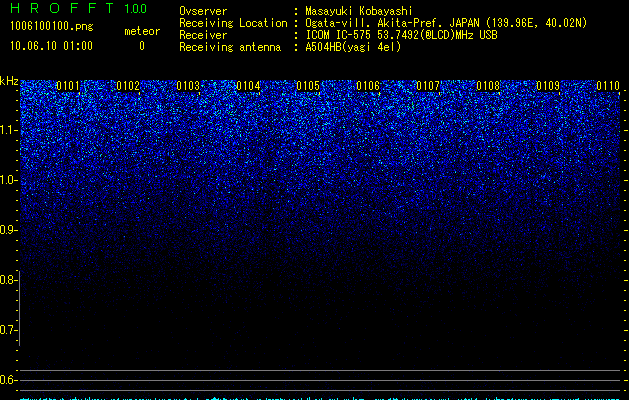Click the meteor label
629x400 pixels.
pyautogui.click(x=142, y=31)
